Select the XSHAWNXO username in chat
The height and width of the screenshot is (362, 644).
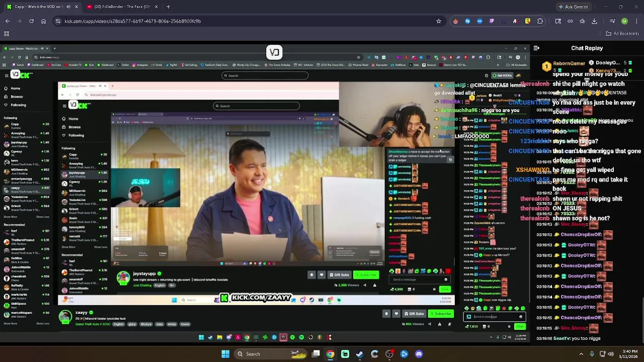533,170
